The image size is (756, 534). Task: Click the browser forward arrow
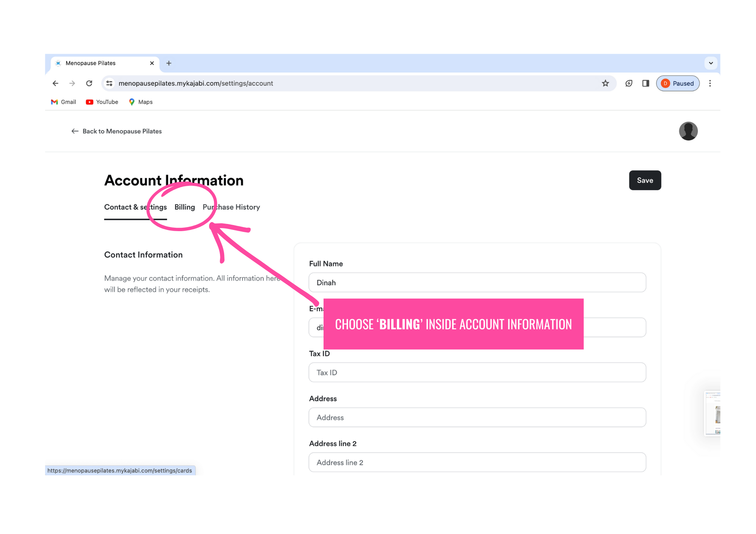72,83
